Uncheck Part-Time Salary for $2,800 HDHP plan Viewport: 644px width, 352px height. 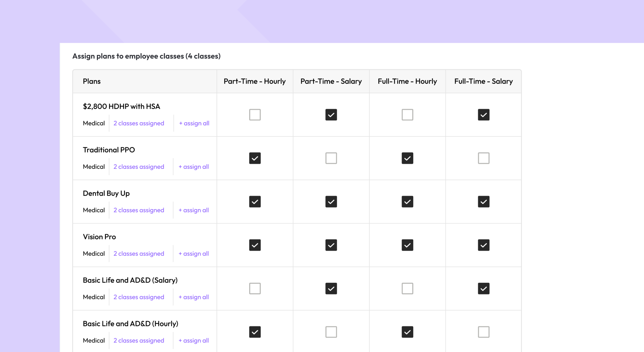tap(331, 115)
